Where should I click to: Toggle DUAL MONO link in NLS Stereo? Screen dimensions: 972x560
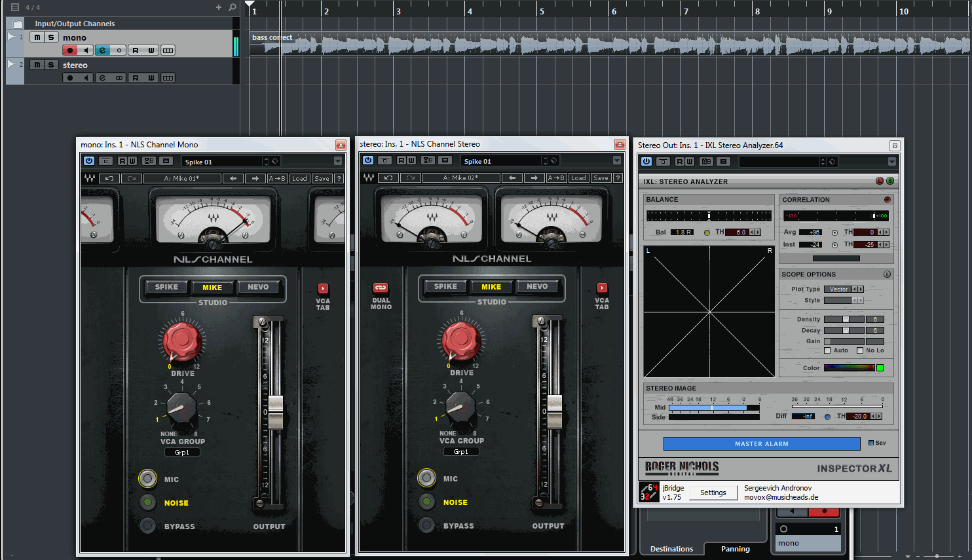[x=381, y=288]
